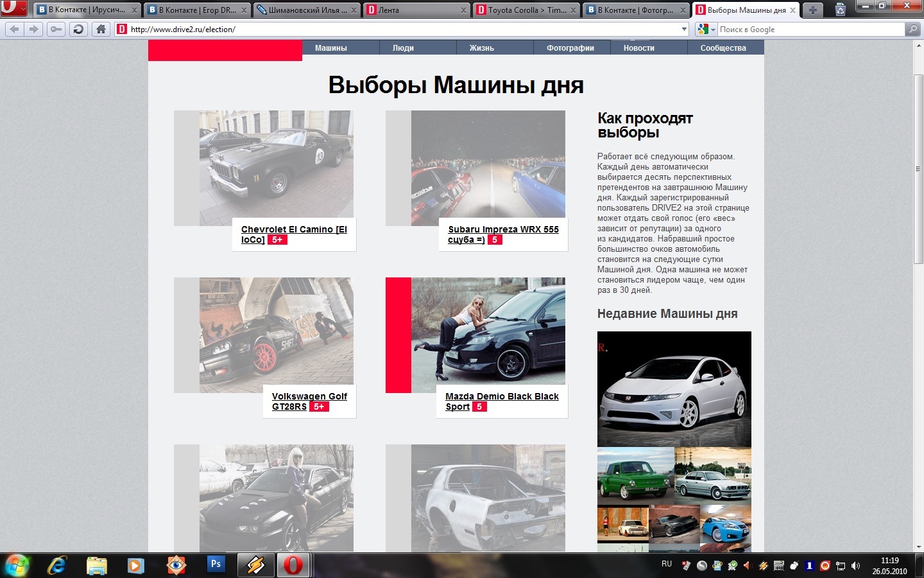
Task: Click the 5+ badge by Volkswagen Golf
Action: click(x=319, y=407)
